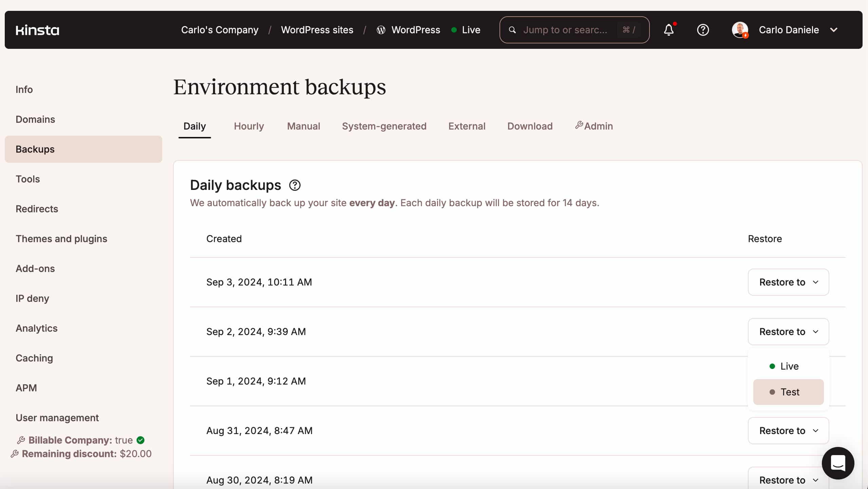The image size is (868, 489).
Task: Click the search magnifier icon
Action: (x=512, y=30)
